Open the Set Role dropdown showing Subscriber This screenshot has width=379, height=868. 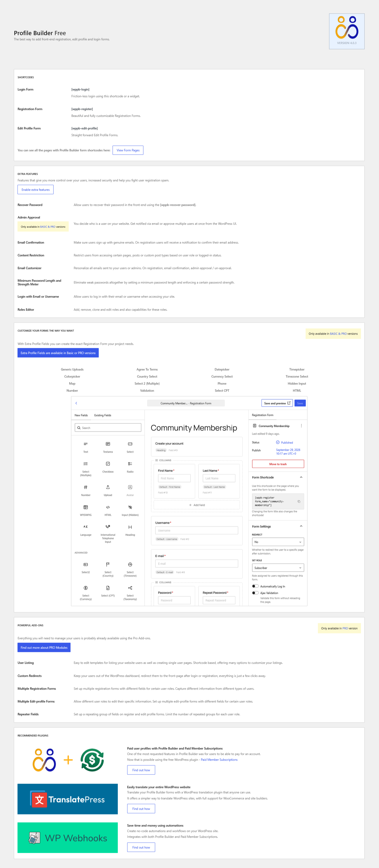(x=278, y=567)
